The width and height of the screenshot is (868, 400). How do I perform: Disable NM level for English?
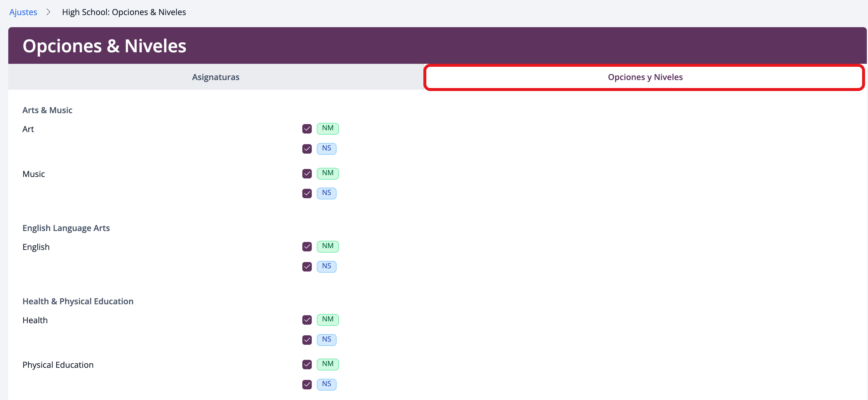tap(307, 247)
